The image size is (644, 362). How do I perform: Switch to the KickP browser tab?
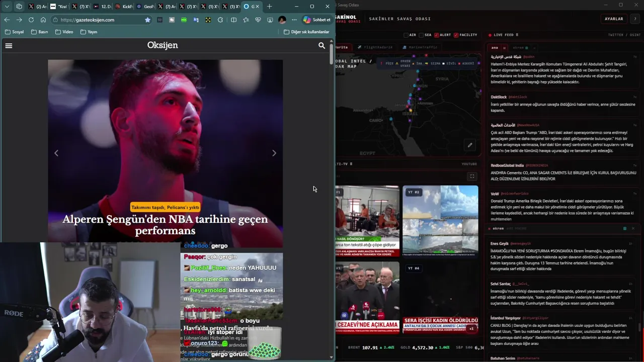(x=124, y=7)
